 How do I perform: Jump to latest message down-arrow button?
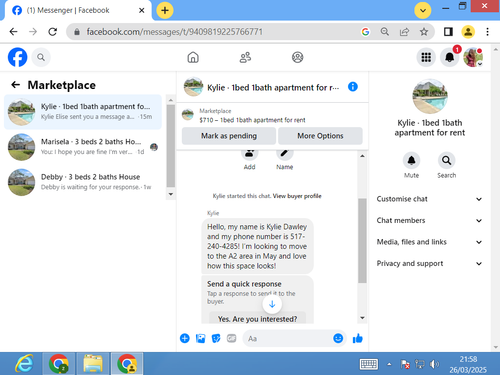point(272,304)
